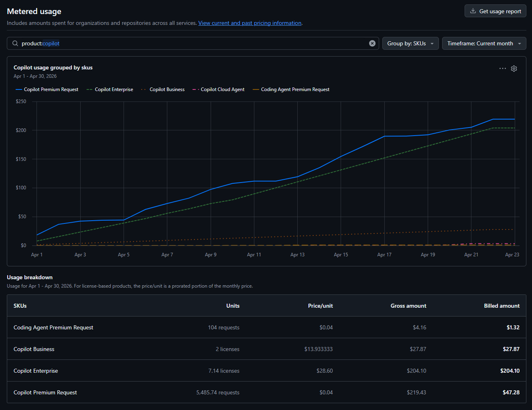Toggle Copilot Enterprise legend series

(x=110, y=89)
